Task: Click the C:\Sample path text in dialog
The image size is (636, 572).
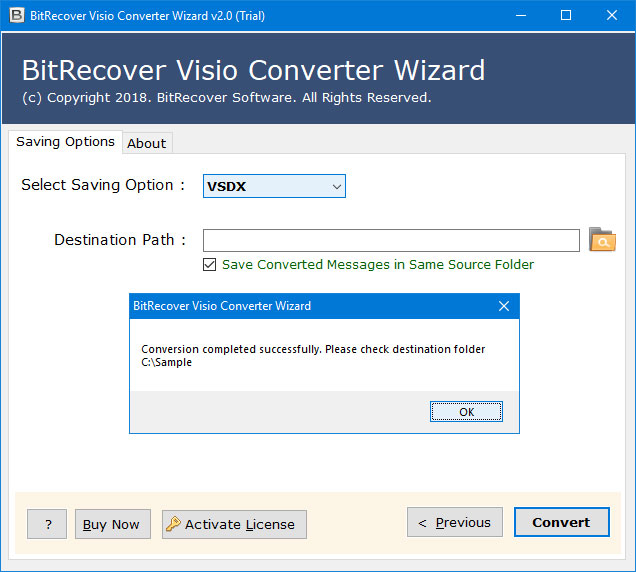Action: point(166,362)
